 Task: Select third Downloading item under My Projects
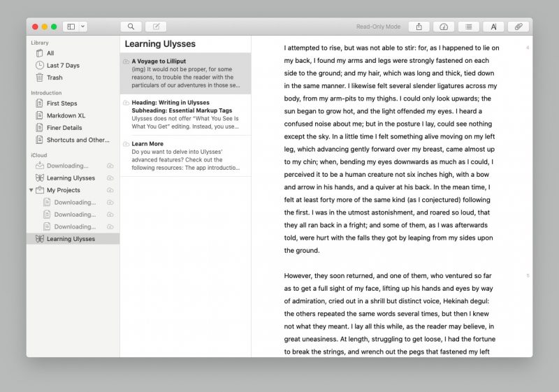click(x=73, y=226)
